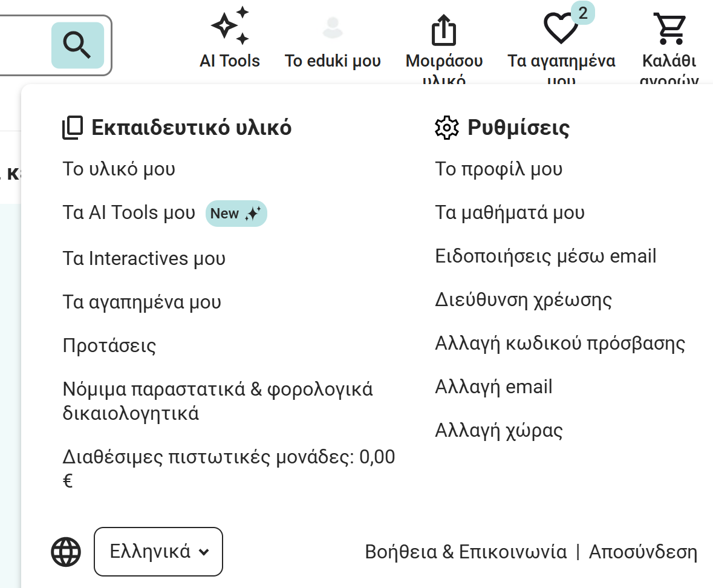Click the search input field
The image size is (713, 588).
pos(24,45)
